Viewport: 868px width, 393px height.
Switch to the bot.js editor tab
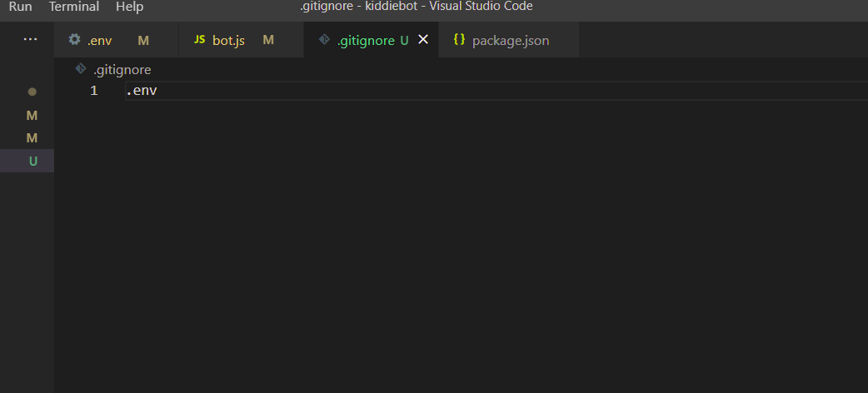coord(241,40)
